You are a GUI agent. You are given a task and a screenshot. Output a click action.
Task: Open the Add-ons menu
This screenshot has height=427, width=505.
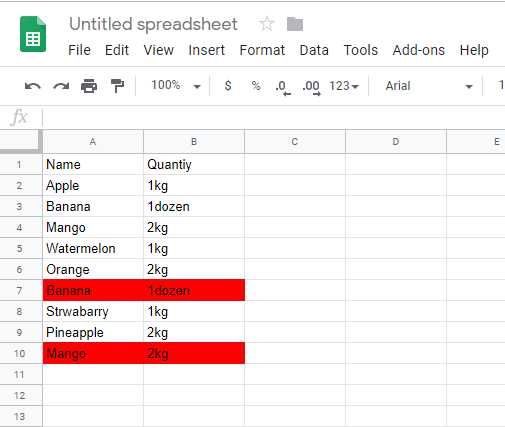[419, 50]
